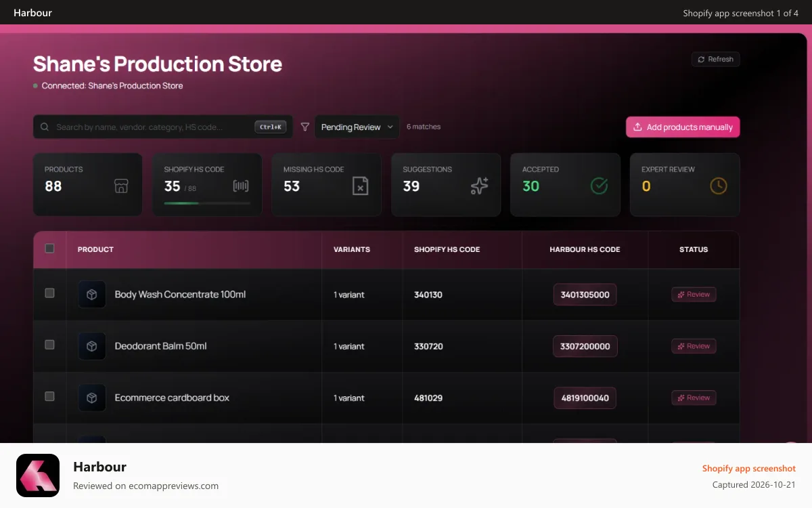
Task: Open the Missing HS Code 53 card
Action: (x=327, y=185)
